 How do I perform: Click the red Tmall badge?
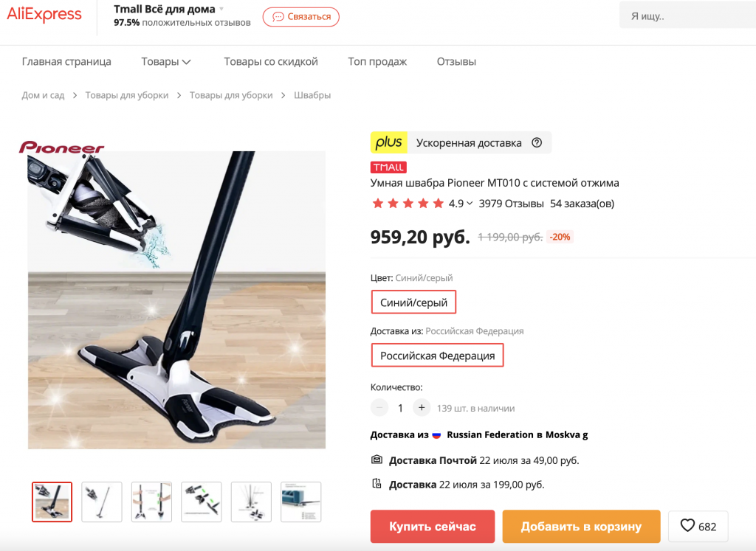click(x=388, y=167)
